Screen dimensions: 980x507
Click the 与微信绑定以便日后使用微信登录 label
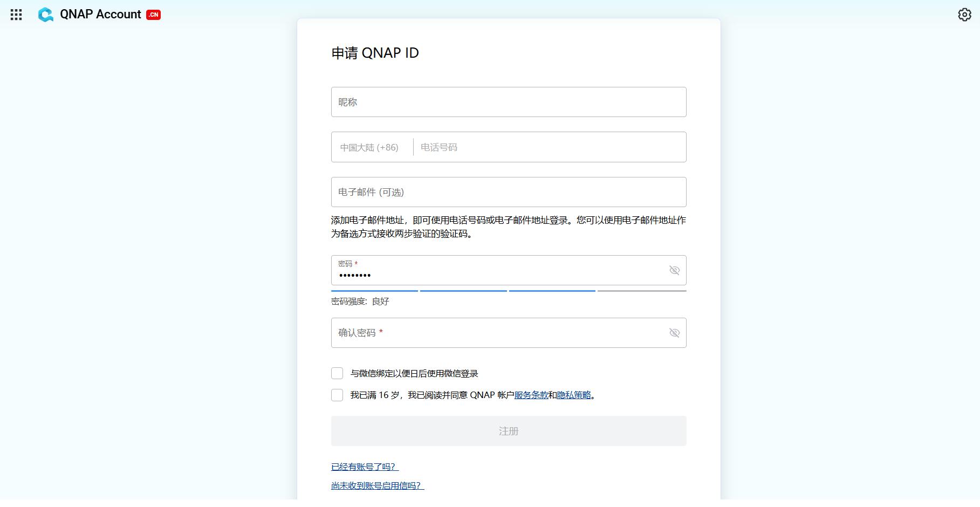tap(414, 373)
